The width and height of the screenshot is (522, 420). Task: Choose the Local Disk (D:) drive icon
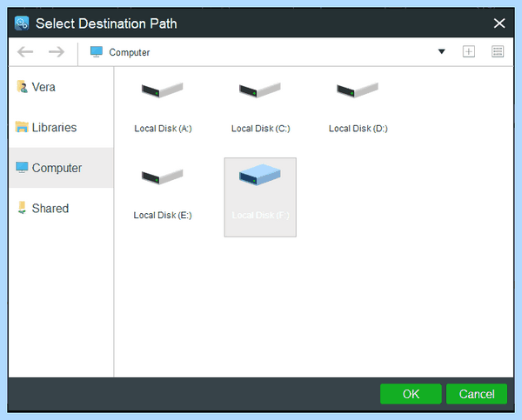coord(358,90)
